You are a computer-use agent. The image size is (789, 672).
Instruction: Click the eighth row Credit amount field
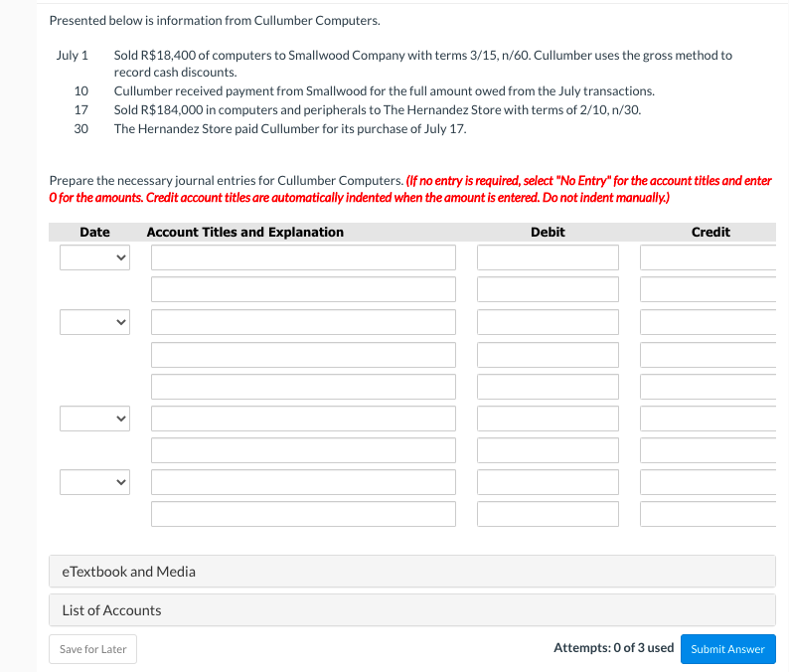tap(708, 482)
